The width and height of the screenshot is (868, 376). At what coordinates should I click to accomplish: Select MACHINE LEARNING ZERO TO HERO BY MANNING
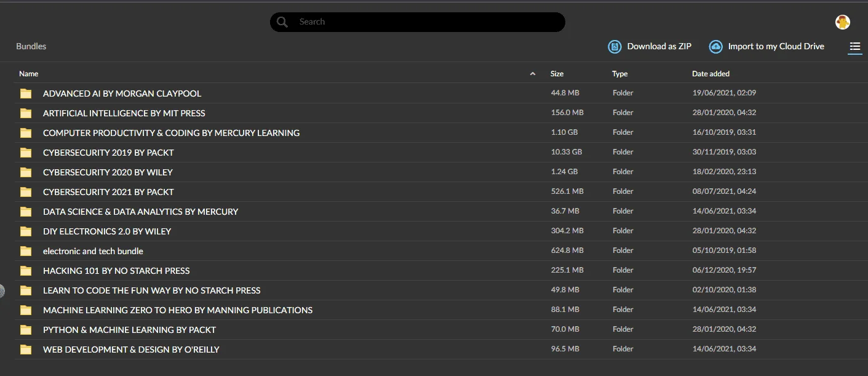point(178,310)
